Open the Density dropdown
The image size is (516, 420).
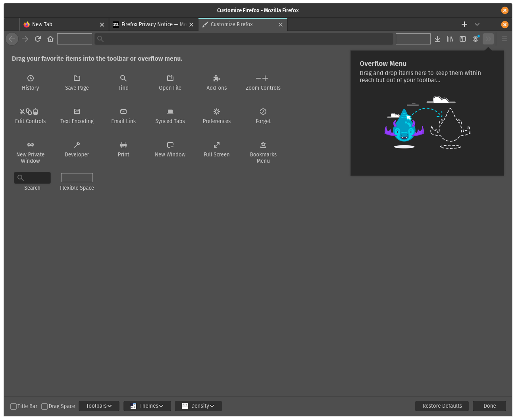pos(198,406)
